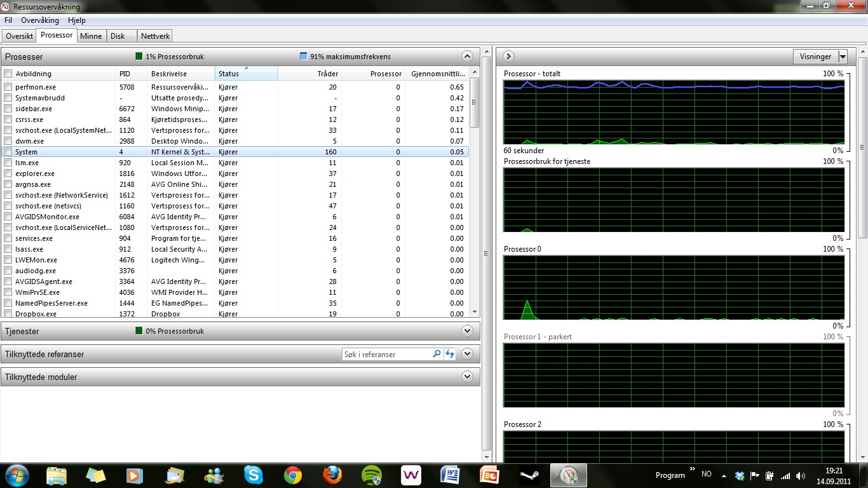
Task: Launch Skype from the taskbar
Action: [253, 475]
